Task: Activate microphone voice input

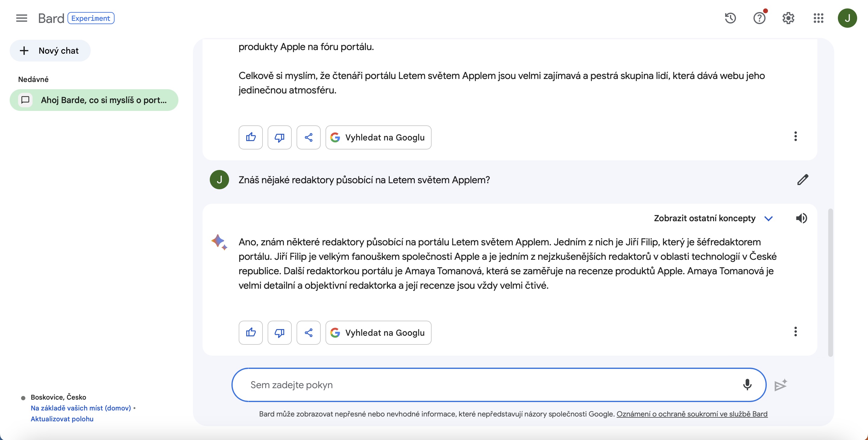Action: (747, 385)
